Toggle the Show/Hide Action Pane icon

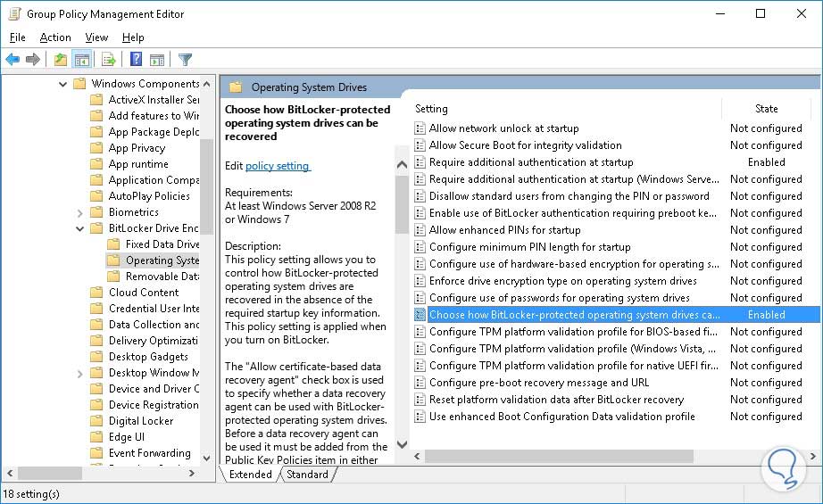coord(156,60)
